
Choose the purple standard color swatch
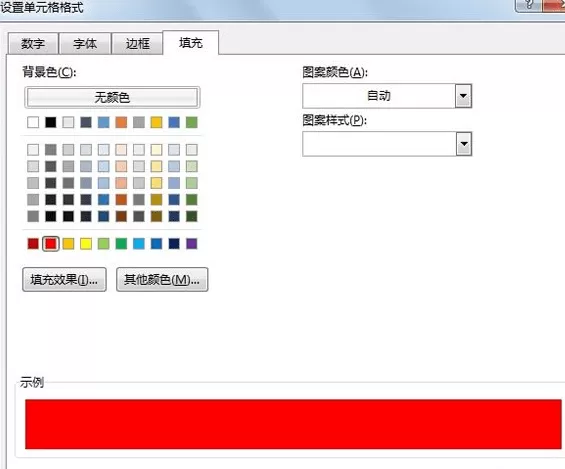(192, 244)
